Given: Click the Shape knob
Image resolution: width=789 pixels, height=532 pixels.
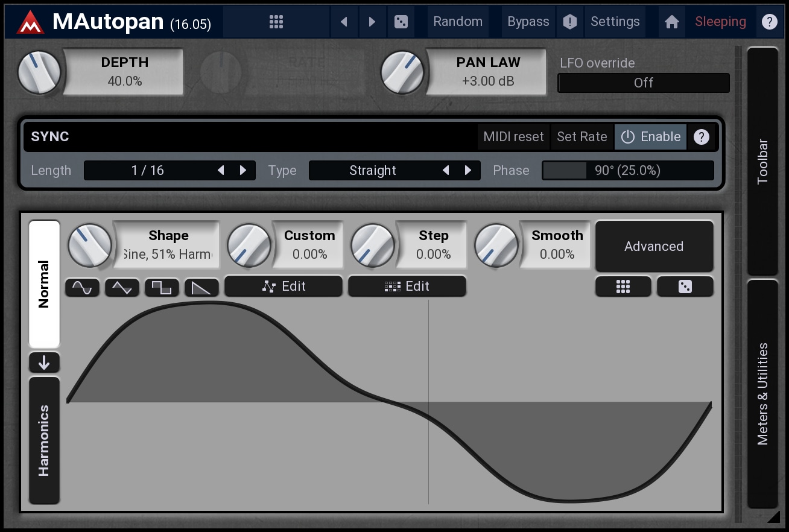Looking at the screenshot, I should pyautogui.click(x=90, y=246).
